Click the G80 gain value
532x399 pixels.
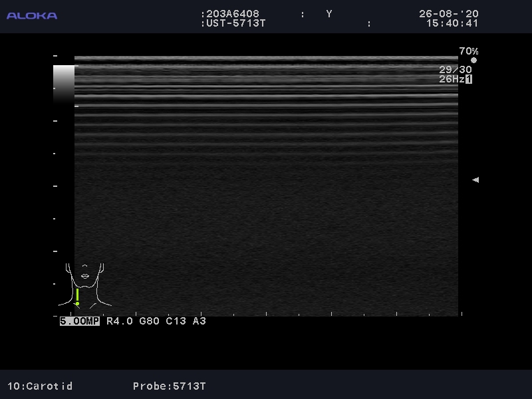[x=150, y=321]
